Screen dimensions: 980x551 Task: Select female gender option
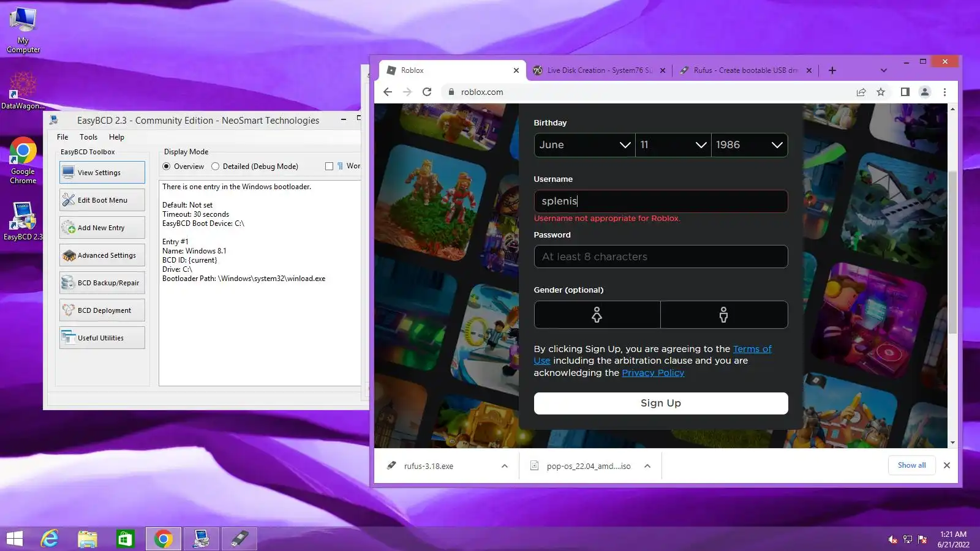[597, 315]
